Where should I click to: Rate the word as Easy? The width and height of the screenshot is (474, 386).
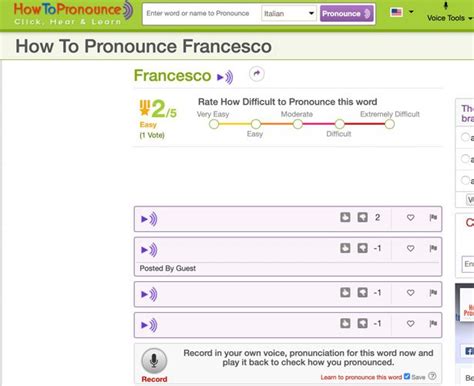pos(256,124)
